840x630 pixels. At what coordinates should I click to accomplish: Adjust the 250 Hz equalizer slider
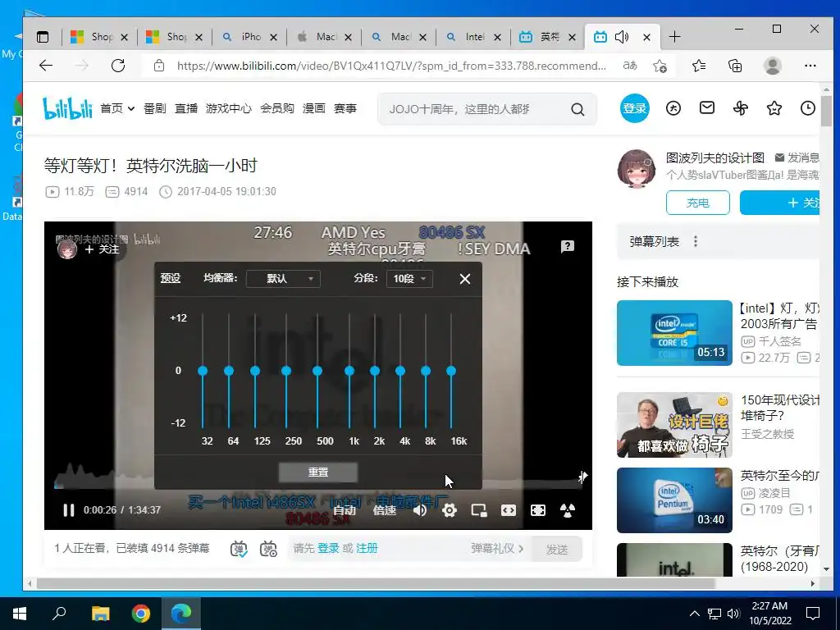click(x=286, y=371)
